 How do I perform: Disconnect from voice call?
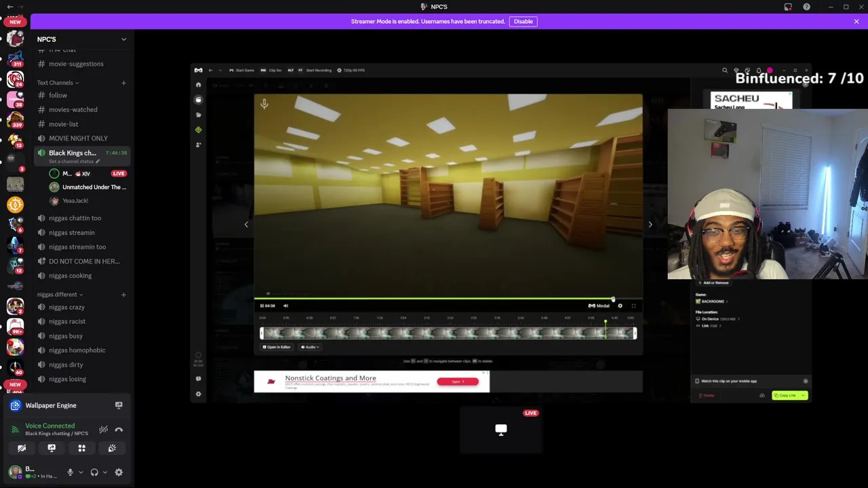pos(119,430)
